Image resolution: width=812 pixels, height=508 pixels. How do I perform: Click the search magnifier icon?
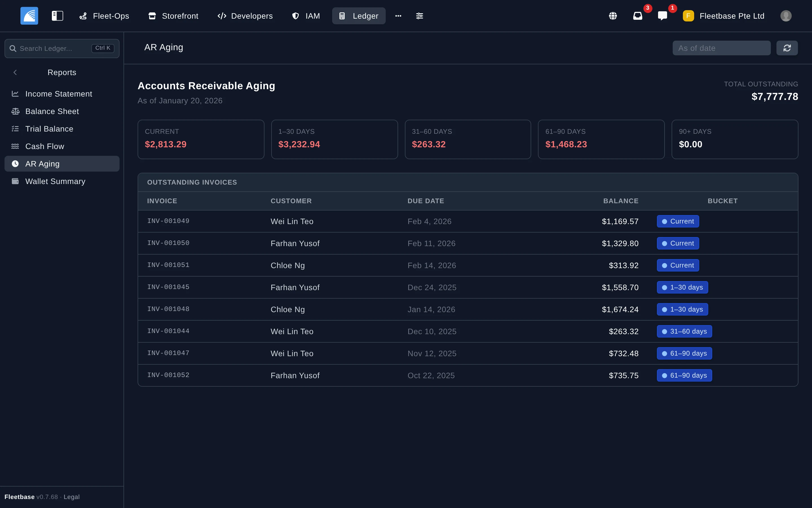tap(13, 48)
